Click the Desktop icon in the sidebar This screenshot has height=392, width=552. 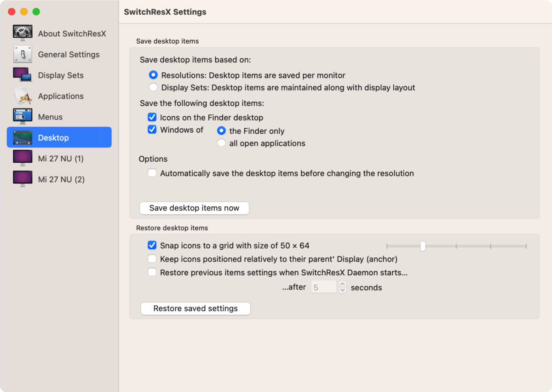[23, 137]
